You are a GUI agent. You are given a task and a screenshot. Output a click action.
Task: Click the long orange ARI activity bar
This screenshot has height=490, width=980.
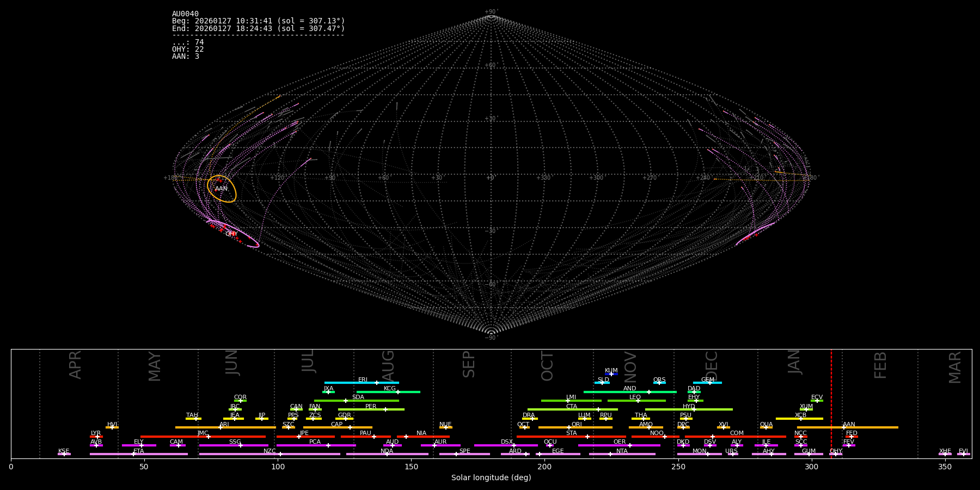[225, 427]
